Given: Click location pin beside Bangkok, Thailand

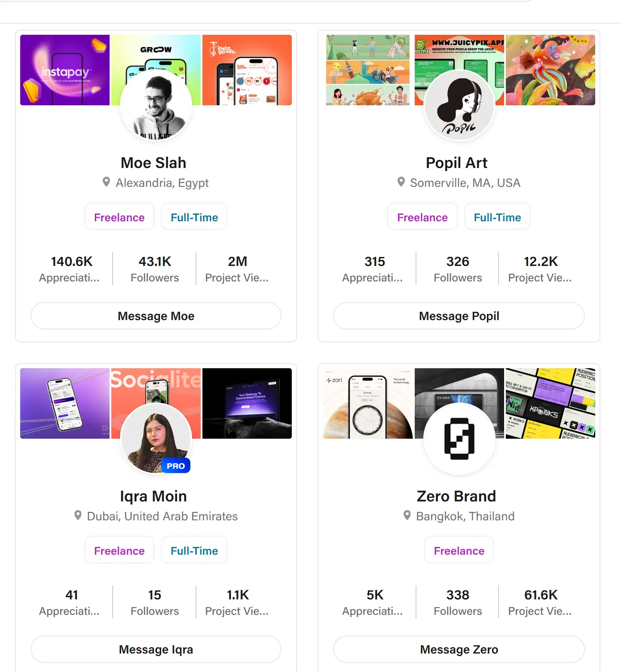Looking at the screenshot, I should coord(407,515).
